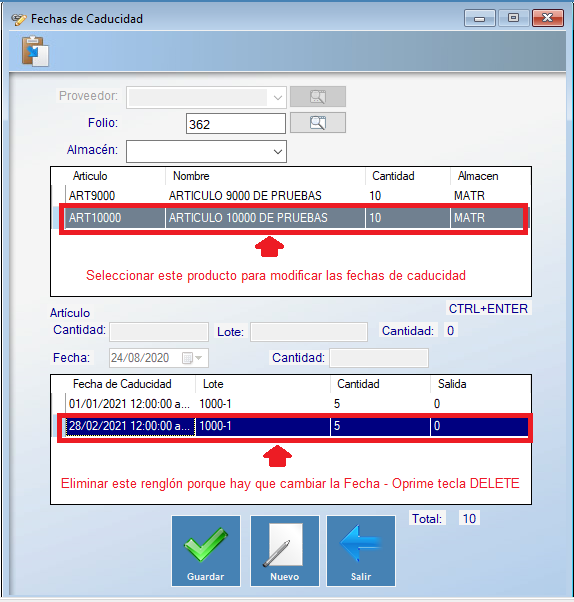
Task: Open the Fecha calendar picker icon
Action: coord(187,358)
